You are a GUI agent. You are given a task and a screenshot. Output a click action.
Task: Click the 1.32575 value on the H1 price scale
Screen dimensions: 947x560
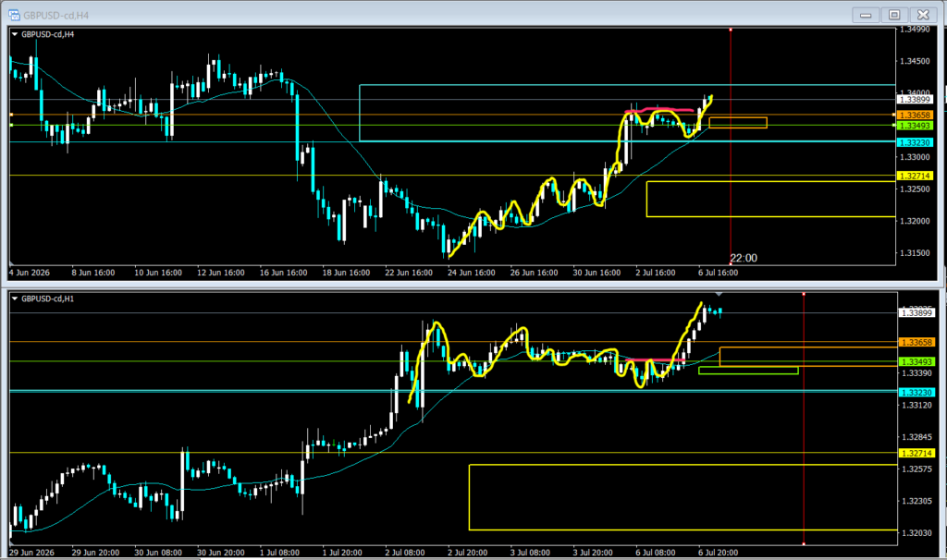(916, 469)
